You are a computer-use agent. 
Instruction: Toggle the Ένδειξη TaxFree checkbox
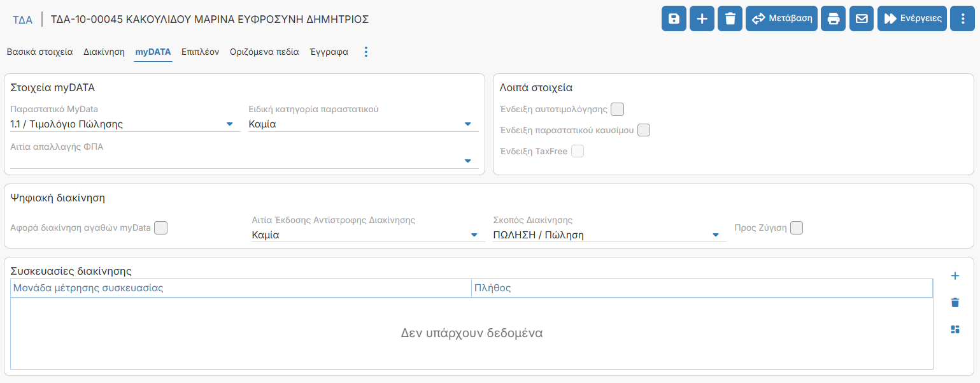coord(578,151)
